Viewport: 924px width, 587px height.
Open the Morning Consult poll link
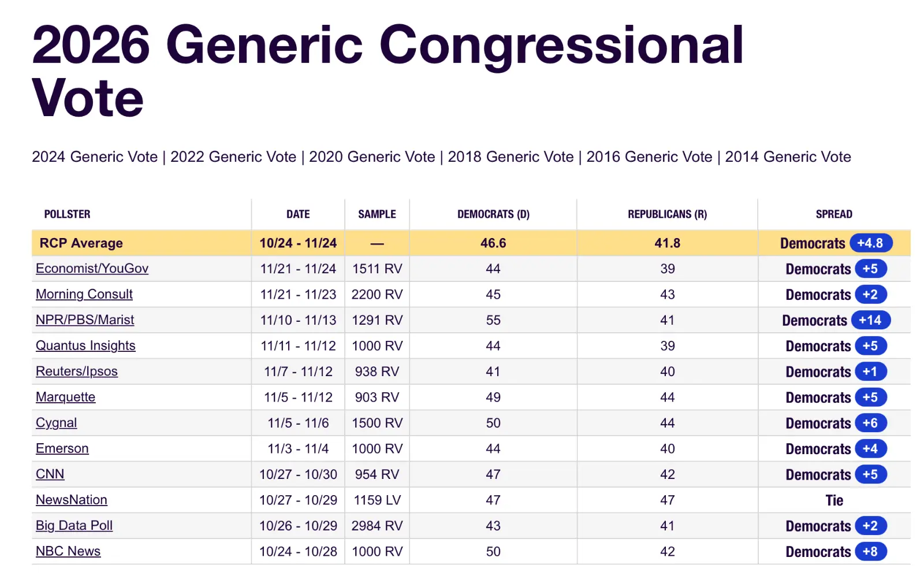(84, 294)
